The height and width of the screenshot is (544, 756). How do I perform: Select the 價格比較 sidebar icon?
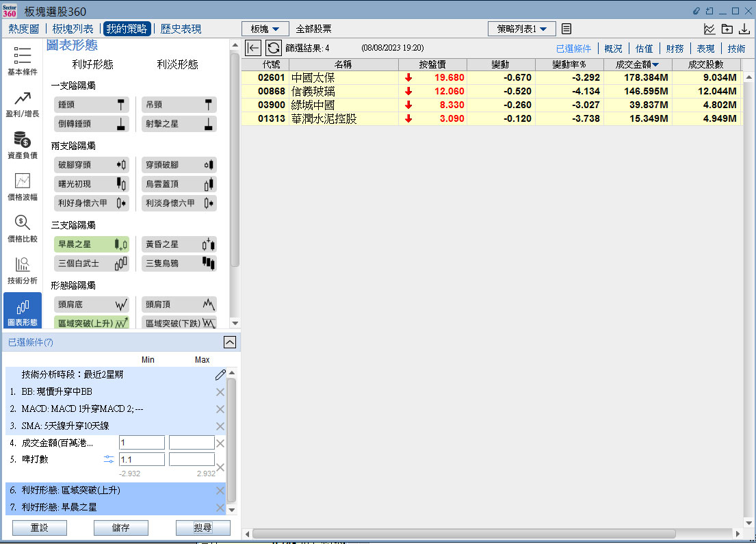[22, 228]
